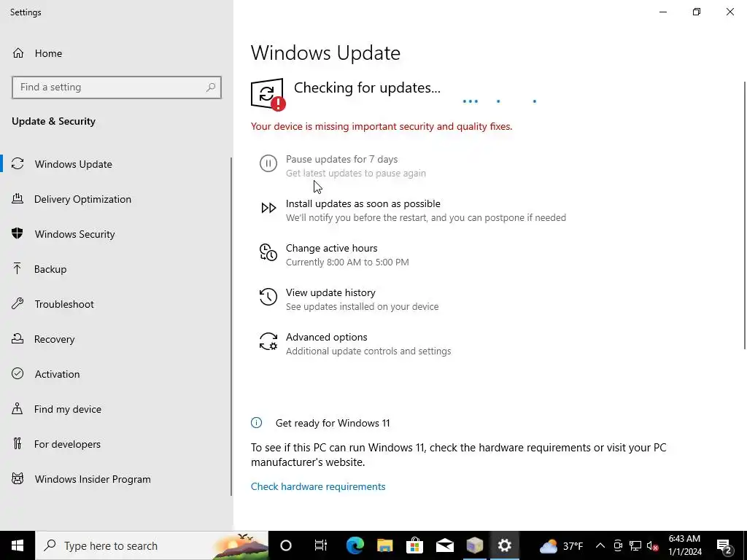Click the 'Checking for updates...' status text
This screenshot has width=747, height=560.
pyautogui.click(x=367, y=87)
